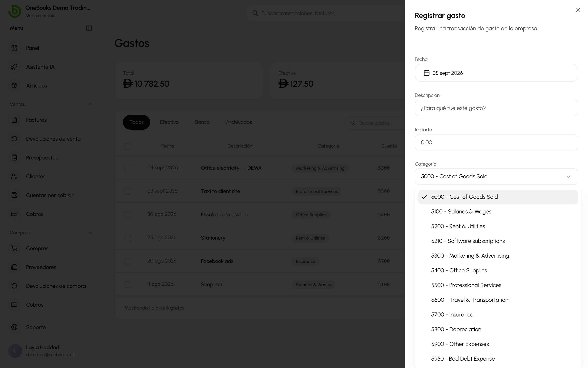
Task: Open Layla Haddad account menu
Action: tap(51, 351)
